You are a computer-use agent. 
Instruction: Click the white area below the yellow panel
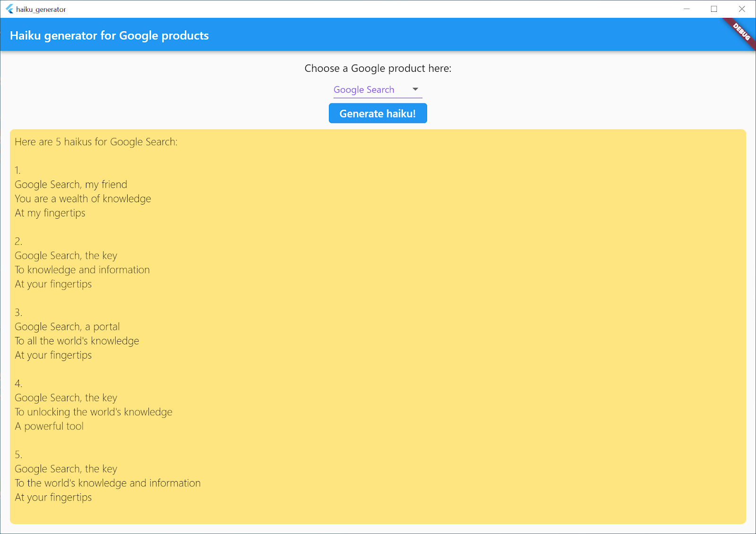coord(378,529)
